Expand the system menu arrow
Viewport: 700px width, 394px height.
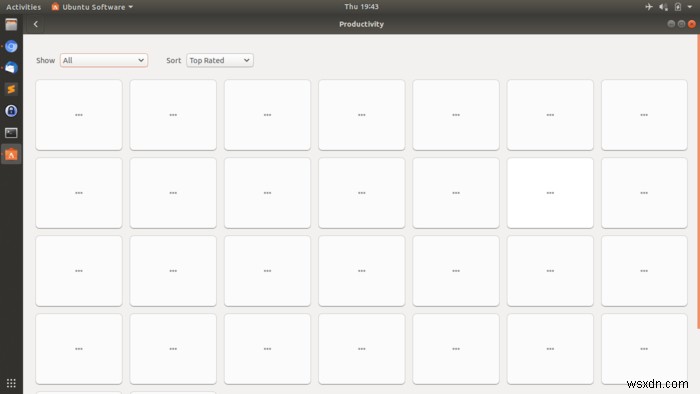[690, 7]
